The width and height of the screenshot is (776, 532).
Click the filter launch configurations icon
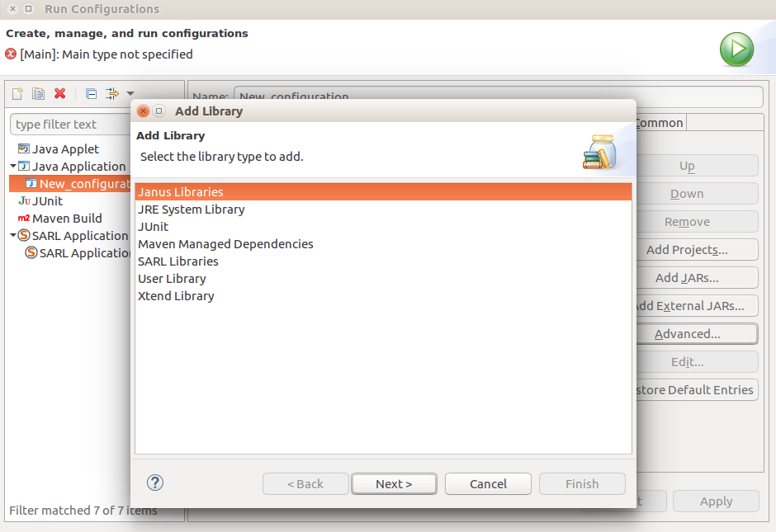coord(112,93)
